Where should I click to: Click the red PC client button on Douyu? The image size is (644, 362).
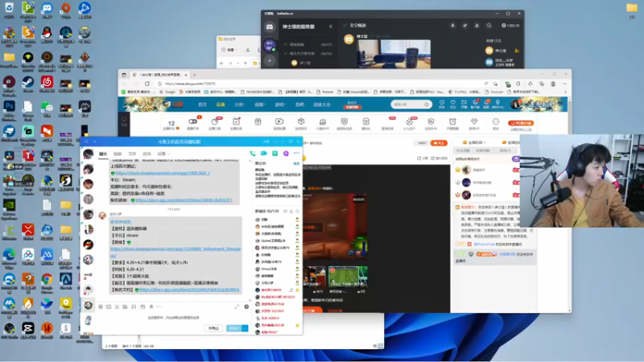click(520, 123)
